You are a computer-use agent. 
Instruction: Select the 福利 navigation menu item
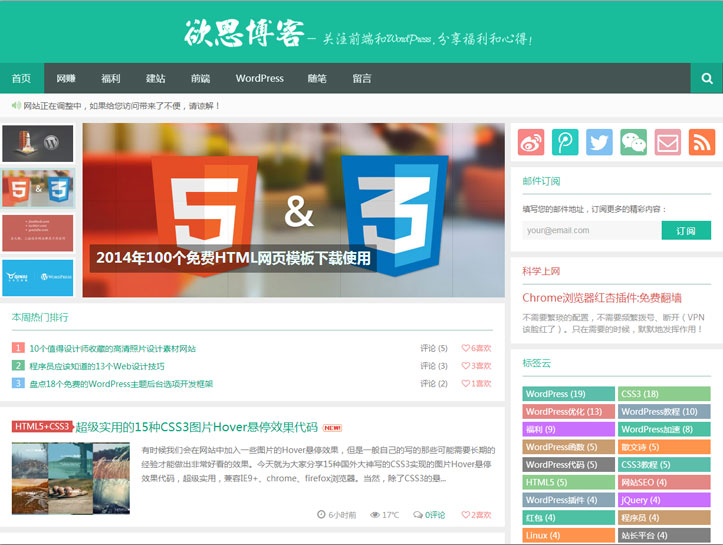click(x=110, y=78)
